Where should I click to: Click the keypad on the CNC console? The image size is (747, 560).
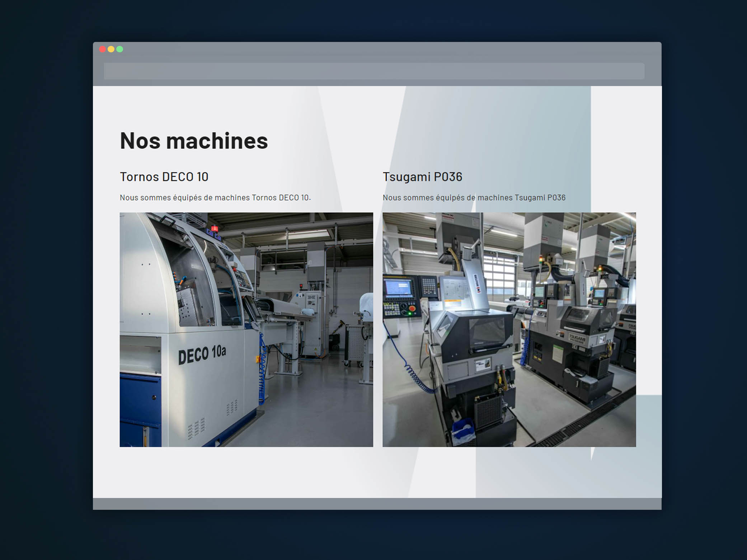(429, 287)
